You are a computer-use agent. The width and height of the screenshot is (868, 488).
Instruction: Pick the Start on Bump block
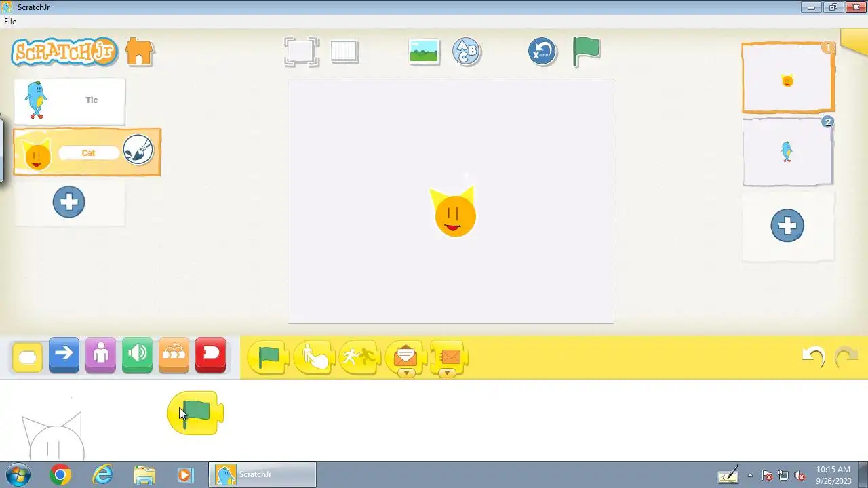pos(359,357)
